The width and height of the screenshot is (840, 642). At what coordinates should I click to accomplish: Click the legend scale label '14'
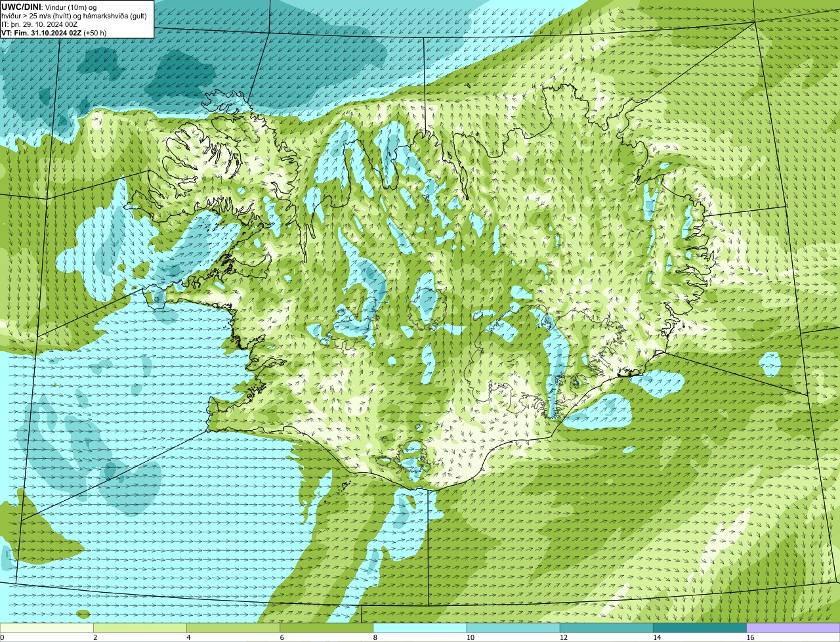(x=656, y=637)
